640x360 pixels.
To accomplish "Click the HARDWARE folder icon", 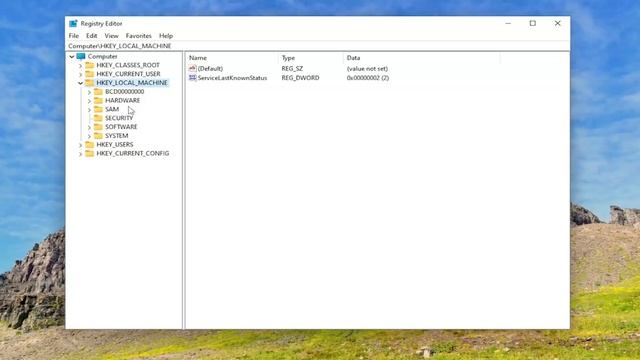I will [98, 100].
